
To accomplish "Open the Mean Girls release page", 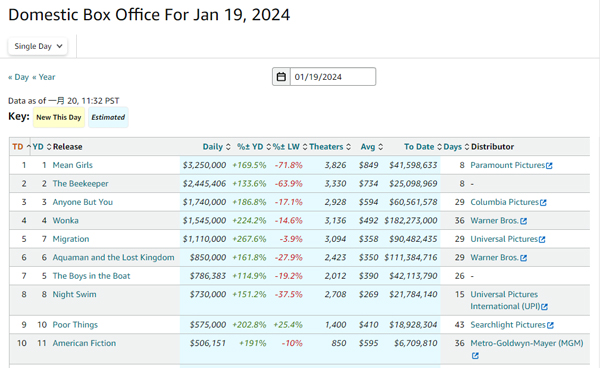I will tap(72, 165).
